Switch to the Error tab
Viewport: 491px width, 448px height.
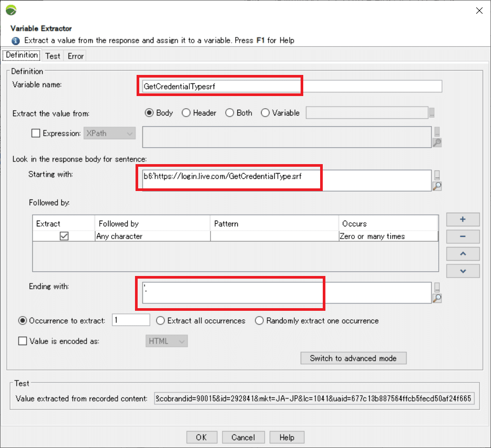75,56
